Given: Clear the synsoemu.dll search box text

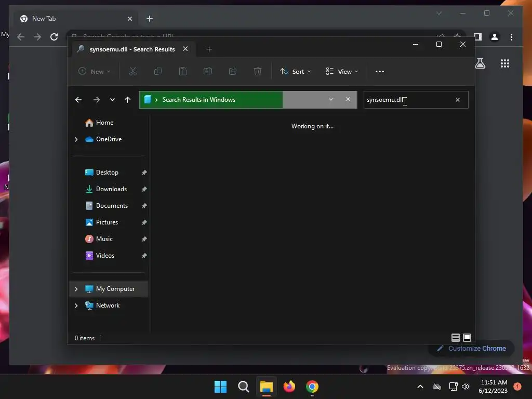Looking at the screenshot, I should pyautogui.click(x=458, y=100).
